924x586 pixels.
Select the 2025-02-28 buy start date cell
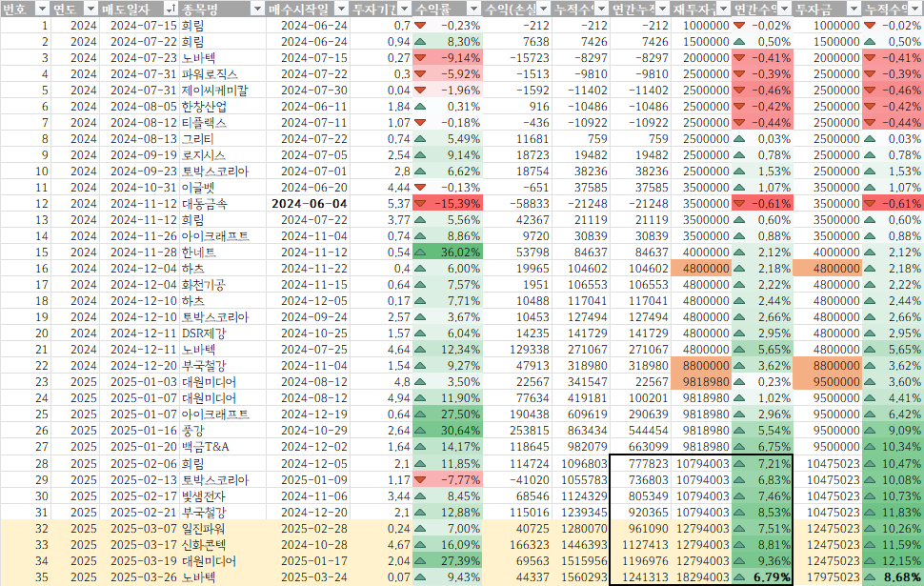tap(308, 529)
